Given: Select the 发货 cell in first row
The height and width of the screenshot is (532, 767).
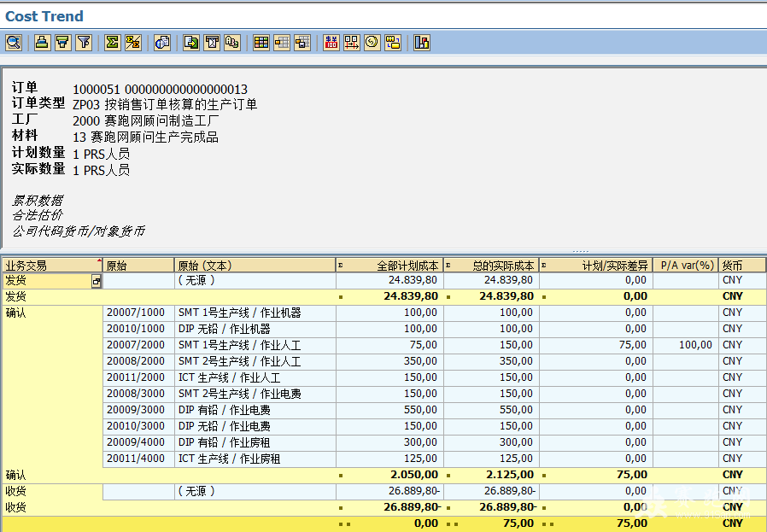Looking at the screenshot, I should (x=47, y=281).
